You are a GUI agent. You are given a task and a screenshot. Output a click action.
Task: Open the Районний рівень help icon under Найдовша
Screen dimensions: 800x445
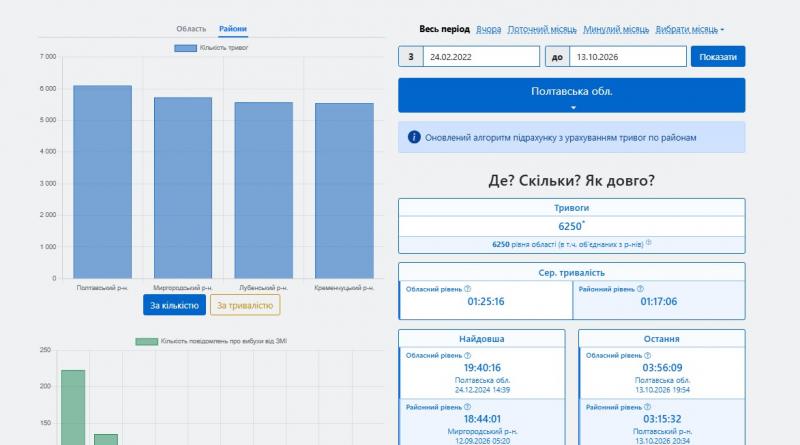tap(467, 407)
